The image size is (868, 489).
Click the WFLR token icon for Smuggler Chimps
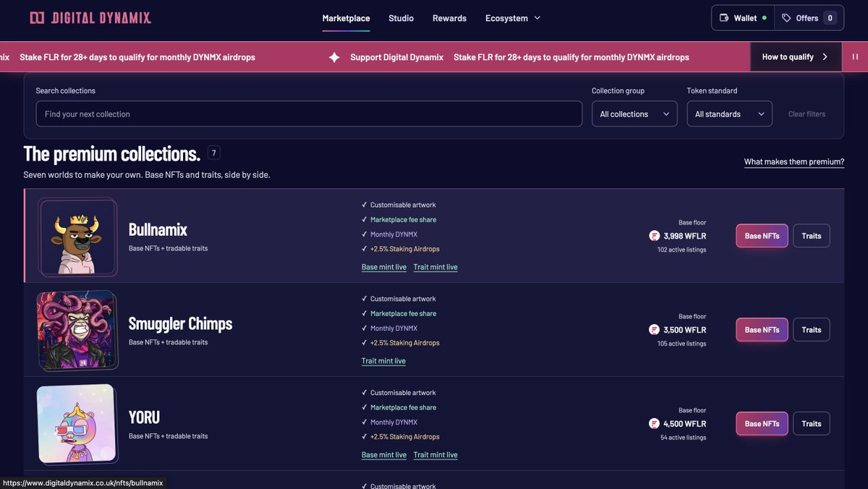(x=655, y=330)
